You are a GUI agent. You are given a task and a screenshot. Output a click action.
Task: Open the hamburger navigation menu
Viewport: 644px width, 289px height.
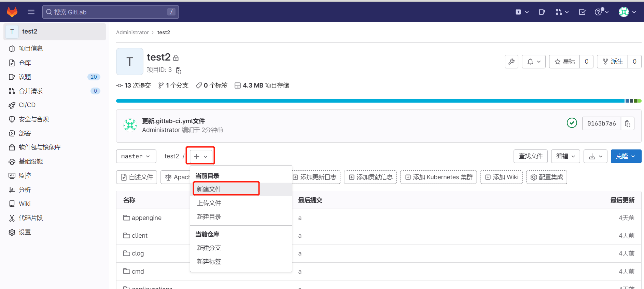(x=31, y=12)
